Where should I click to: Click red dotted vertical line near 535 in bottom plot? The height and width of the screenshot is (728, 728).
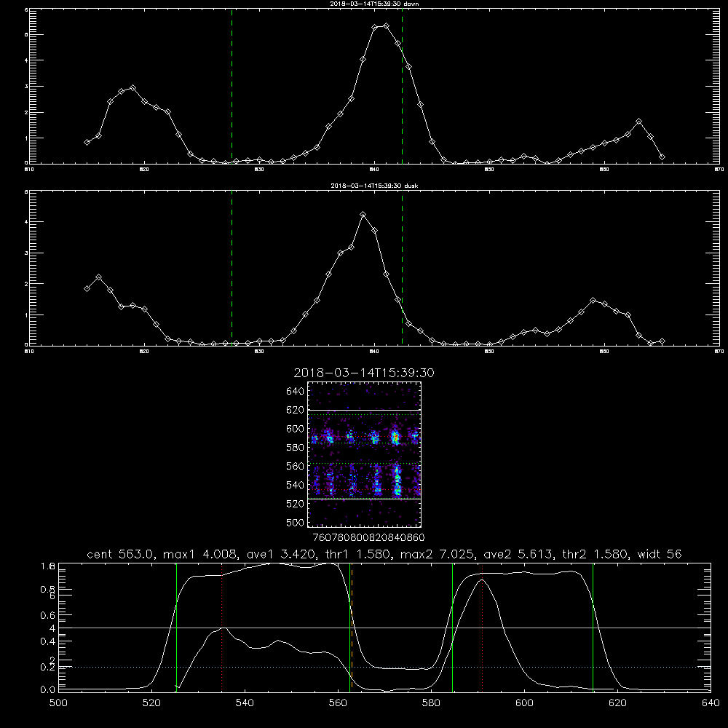[222, 627]
